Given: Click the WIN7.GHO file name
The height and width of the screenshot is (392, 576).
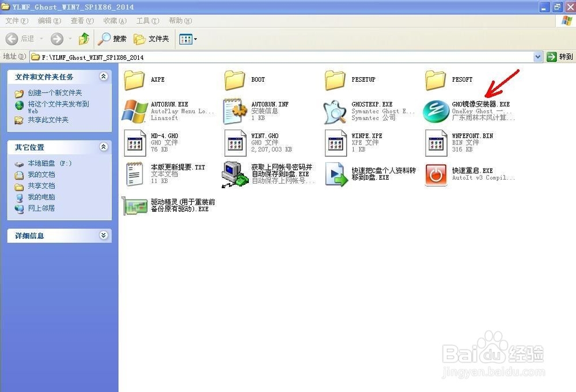Looking at the screenshot, I should point(264,136).
